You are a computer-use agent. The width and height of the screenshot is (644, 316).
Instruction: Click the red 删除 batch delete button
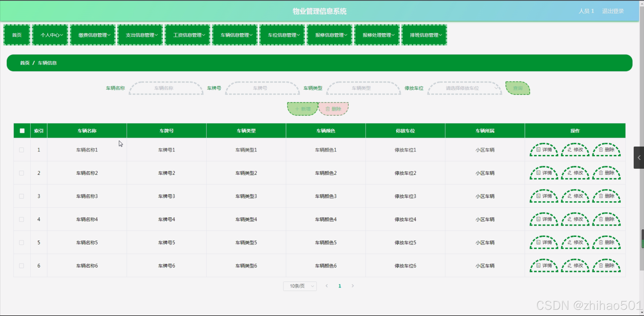(333, 109)
